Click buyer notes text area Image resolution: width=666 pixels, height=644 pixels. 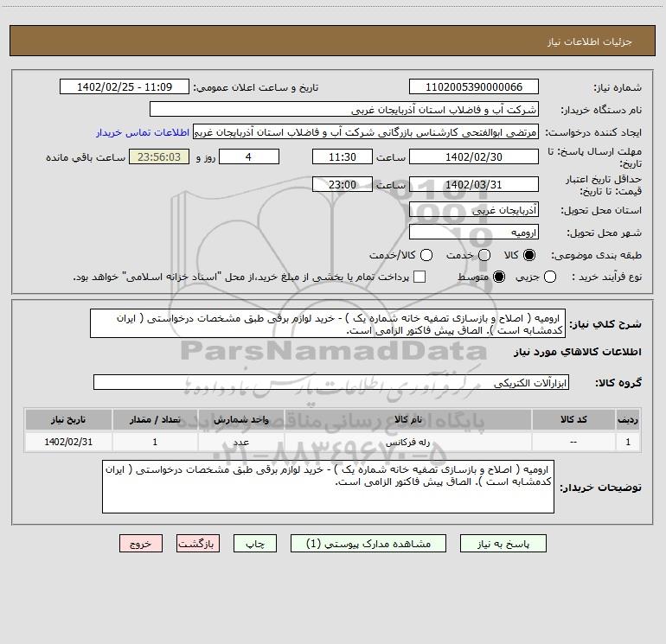[329, 487]
